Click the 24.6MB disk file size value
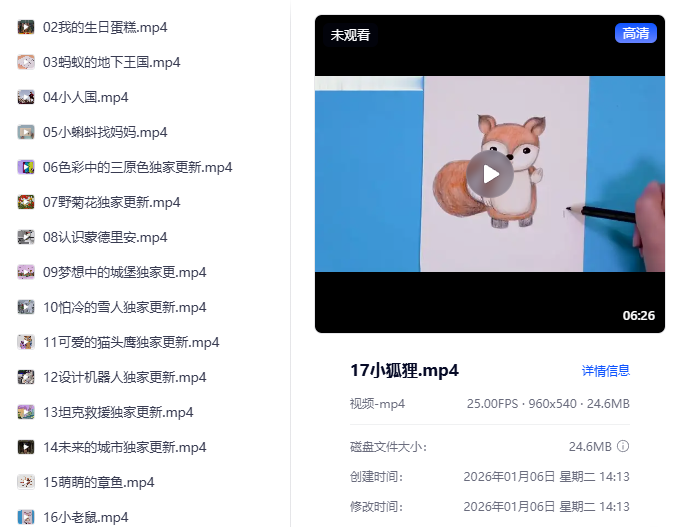This screenshot has height=527, width=675. (590, 447)
